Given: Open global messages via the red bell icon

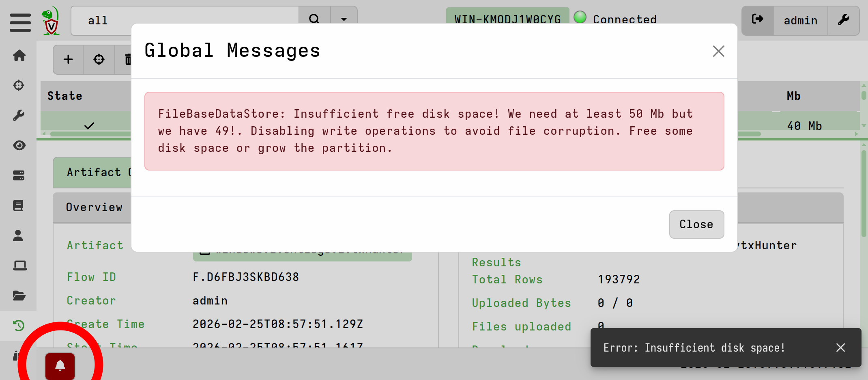Looking at the screenshot, I should pos(60,366).
